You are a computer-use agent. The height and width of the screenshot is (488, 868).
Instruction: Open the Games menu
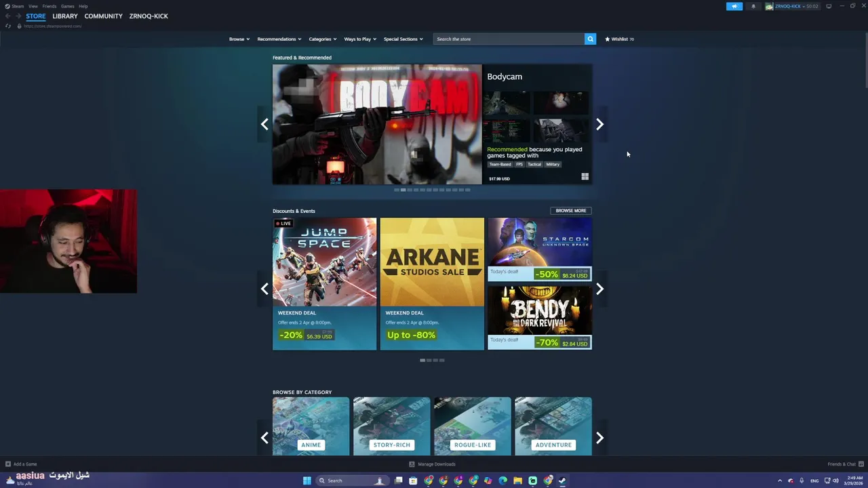point(67,6)
